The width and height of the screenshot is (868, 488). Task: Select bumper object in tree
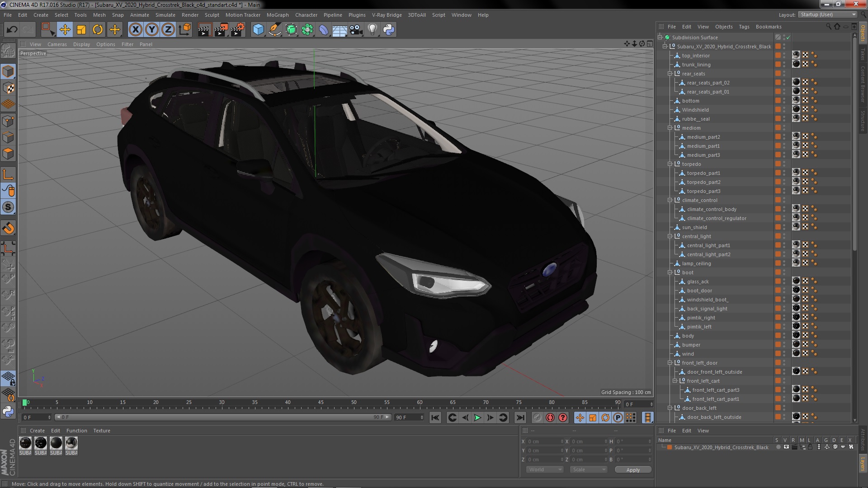click(x=691, y=345)
